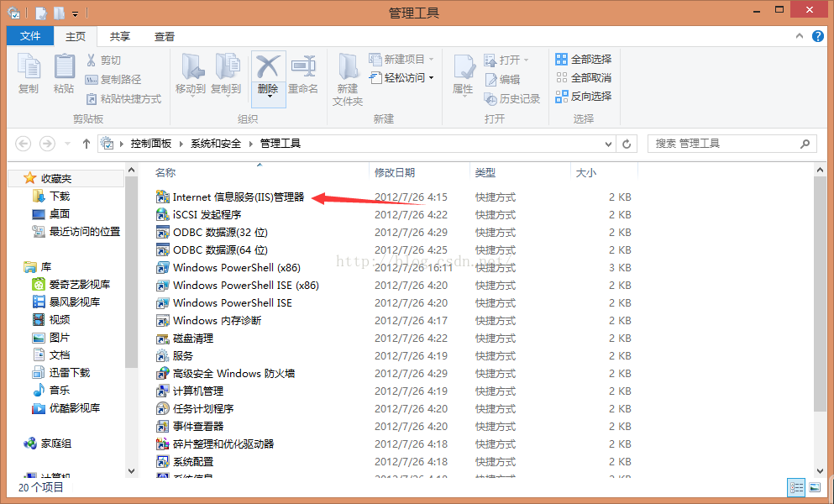Sort by the 修改日期 column header

[395, 172]
